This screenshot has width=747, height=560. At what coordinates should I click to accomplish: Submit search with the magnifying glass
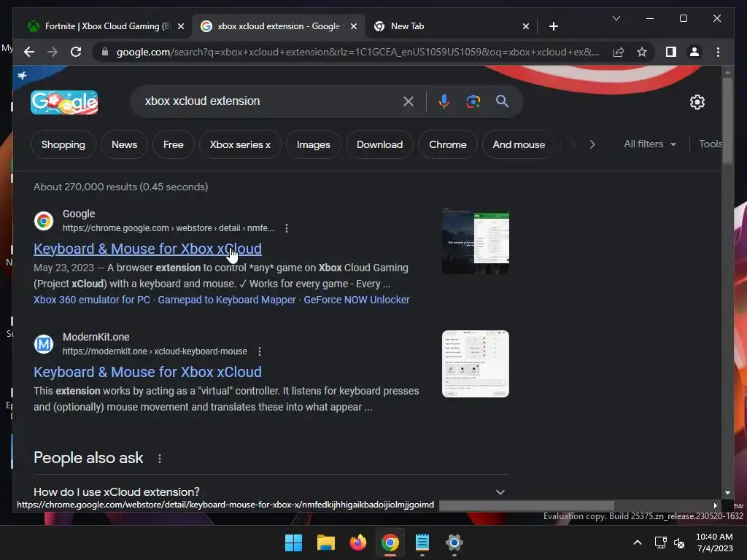[x=502, y=101]
